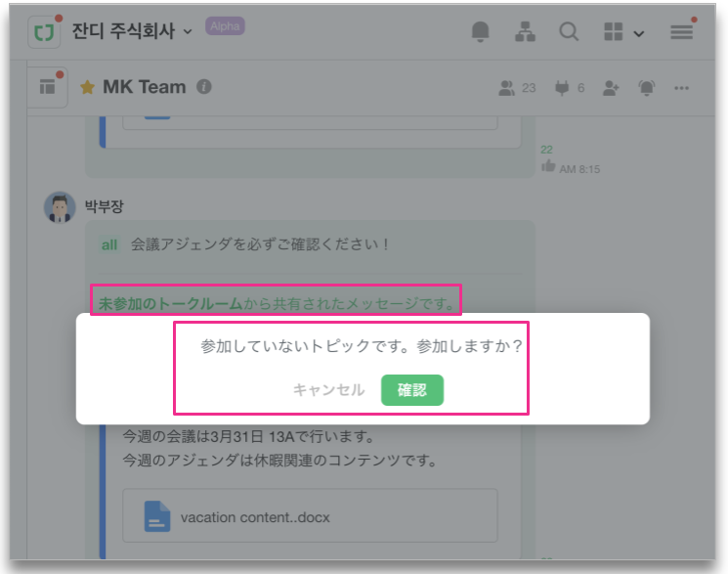
Task: Click the AM 8:15 timestamp
Action: tap(579, 169)
